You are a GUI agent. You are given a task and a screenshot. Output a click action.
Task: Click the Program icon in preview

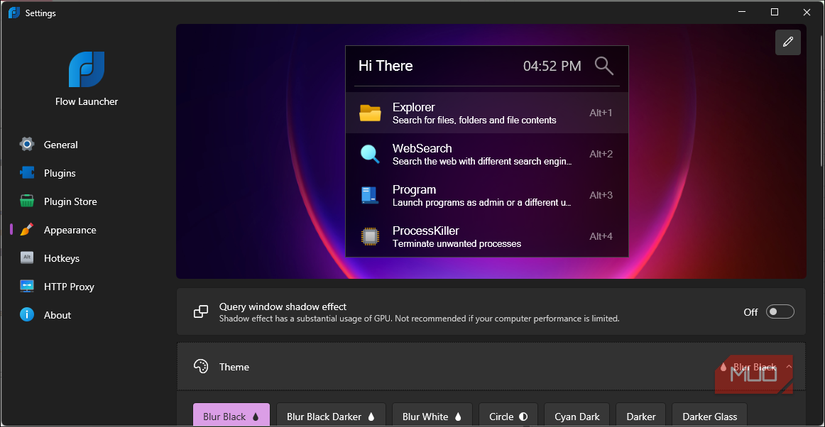pyautogui.click(x=370, y=195)
